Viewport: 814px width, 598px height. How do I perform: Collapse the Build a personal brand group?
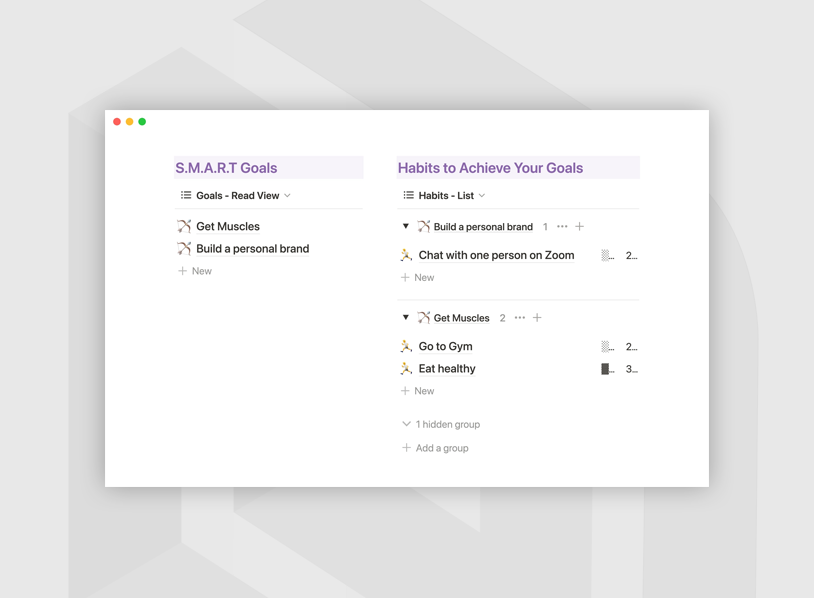406,227
